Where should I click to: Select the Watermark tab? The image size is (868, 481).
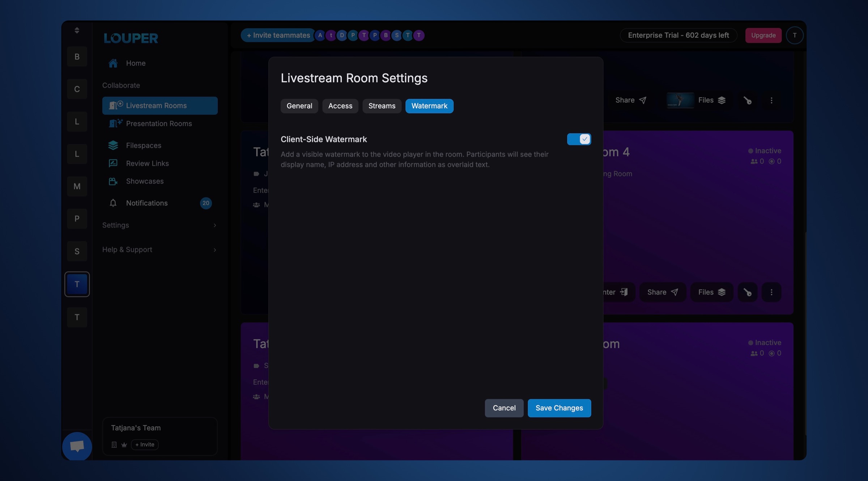point(429,106)
